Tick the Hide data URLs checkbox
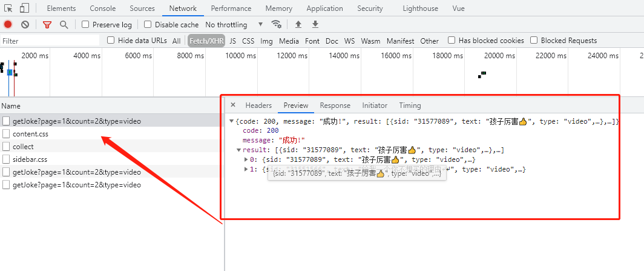The width and height of the screenshot is (644, 271). pyautogui.click(x=111, y=41)
